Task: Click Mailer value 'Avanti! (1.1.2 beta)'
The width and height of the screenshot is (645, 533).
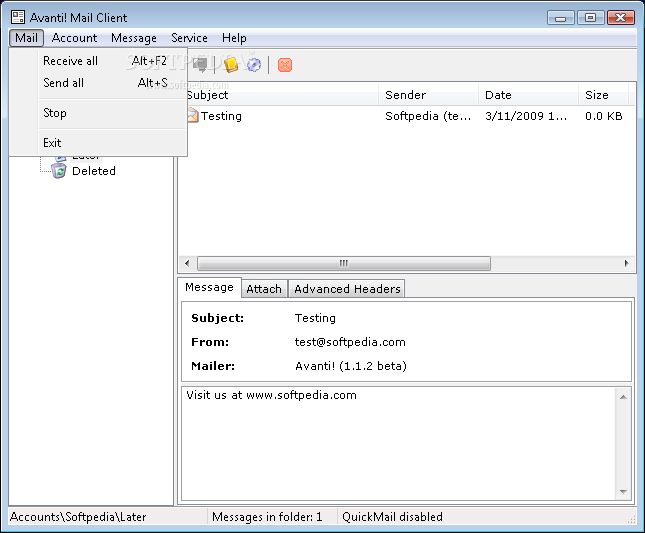Action: pyautogui.click(x=351, y=366)
